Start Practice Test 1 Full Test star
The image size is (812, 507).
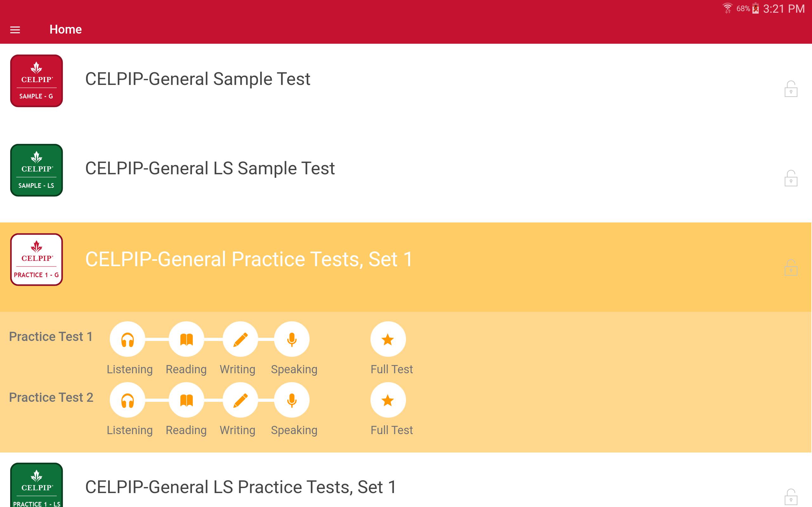tap(388, 339)
